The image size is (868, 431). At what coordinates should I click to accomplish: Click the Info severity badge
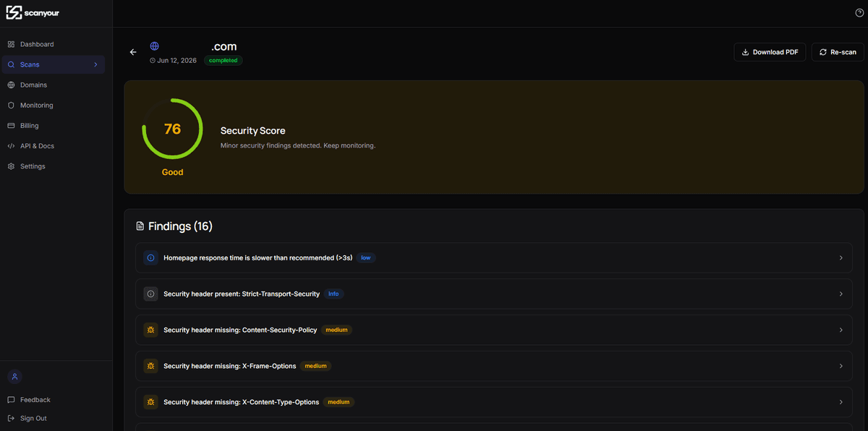click(x=333, y=294)
